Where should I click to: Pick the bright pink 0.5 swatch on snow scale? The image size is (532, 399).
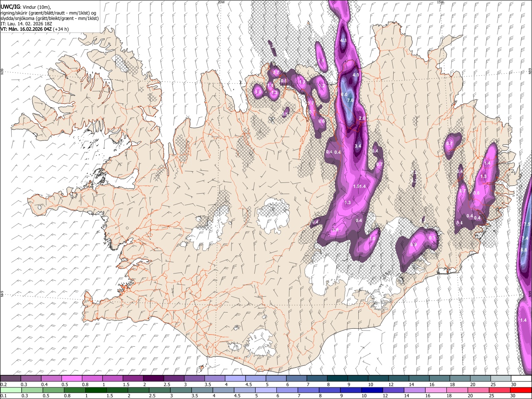click(x=71, y=378)
